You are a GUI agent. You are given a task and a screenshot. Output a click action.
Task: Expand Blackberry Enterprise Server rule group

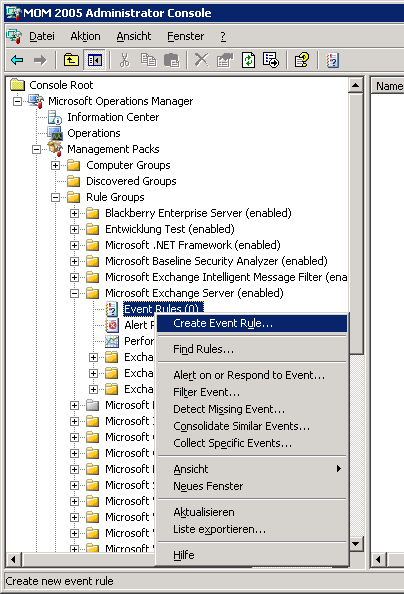(x=74, y=213)
